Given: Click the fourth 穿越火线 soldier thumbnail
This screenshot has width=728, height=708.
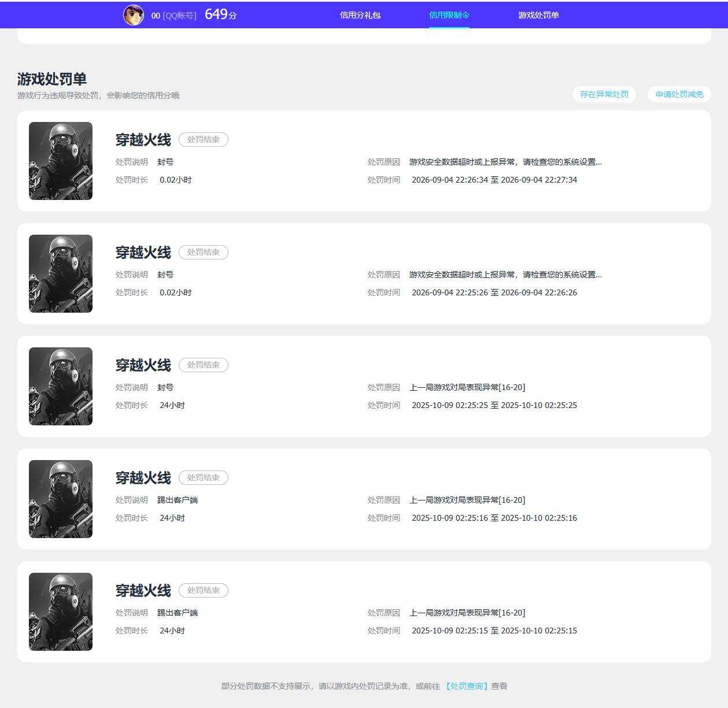Looking at the screenshot, I should click(61, 499).
